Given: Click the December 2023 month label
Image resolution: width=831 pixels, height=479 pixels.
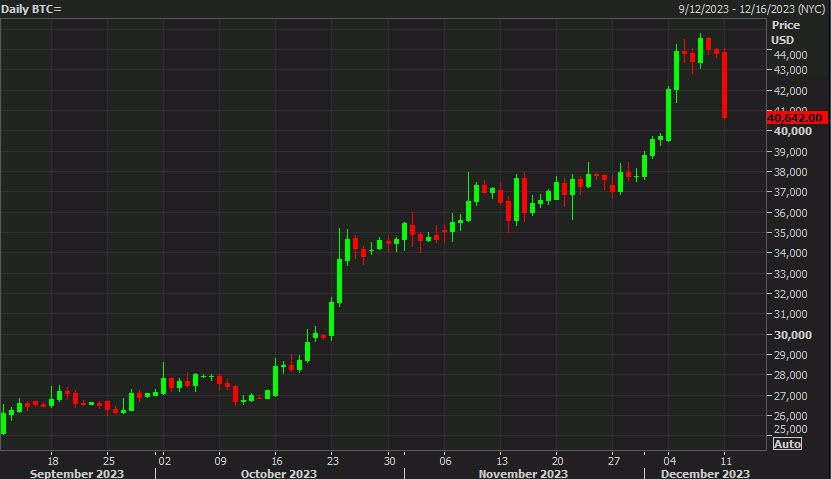Looking at the screenshot, I should tap(705, 473).
